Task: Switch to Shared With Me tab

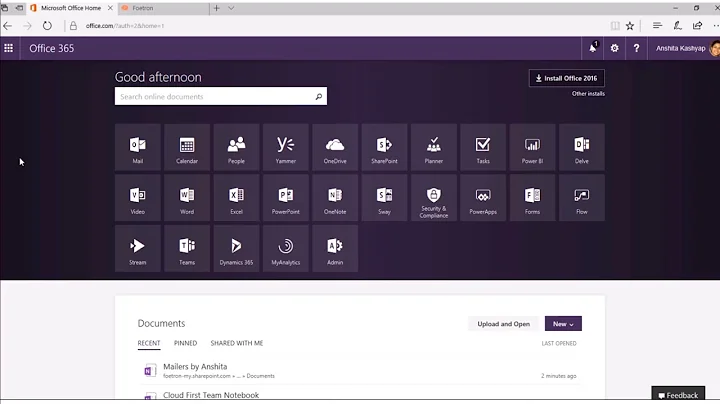Action: pos(237,343)
